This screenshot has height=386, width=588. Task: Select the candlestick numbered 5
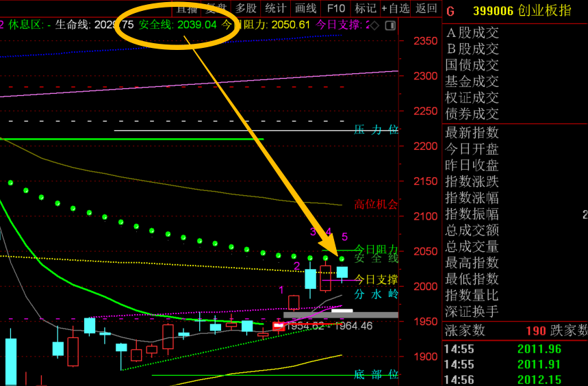pos(342,272)
